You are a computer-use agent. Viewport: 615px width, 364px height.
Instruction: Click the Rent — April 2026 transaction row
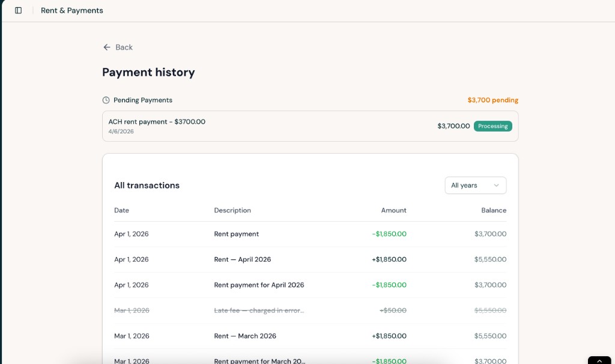click(310, 259)
